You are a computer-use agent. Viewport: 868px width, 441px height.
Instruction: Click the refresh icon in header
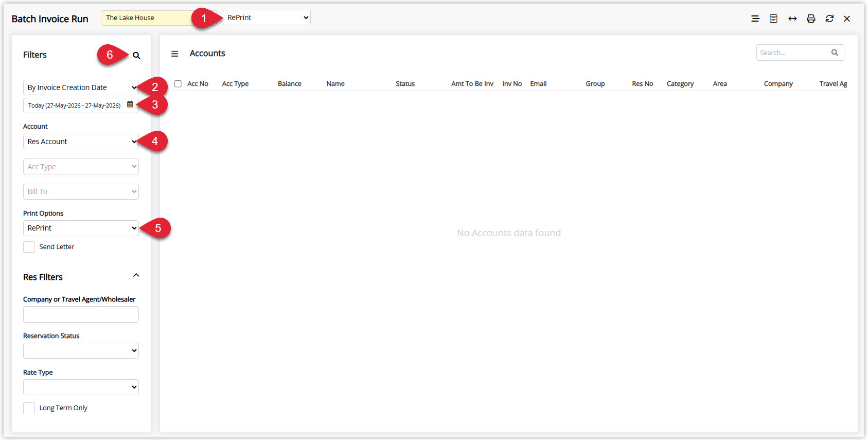(x=829, y=19)
